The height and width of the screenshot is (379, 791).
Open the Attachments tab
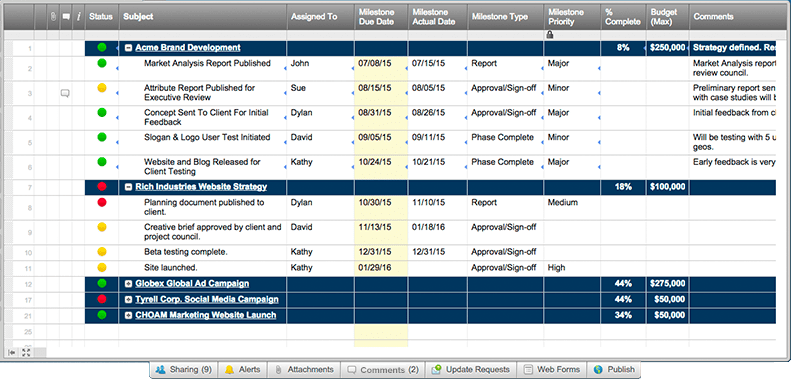[x=304, y=369]
